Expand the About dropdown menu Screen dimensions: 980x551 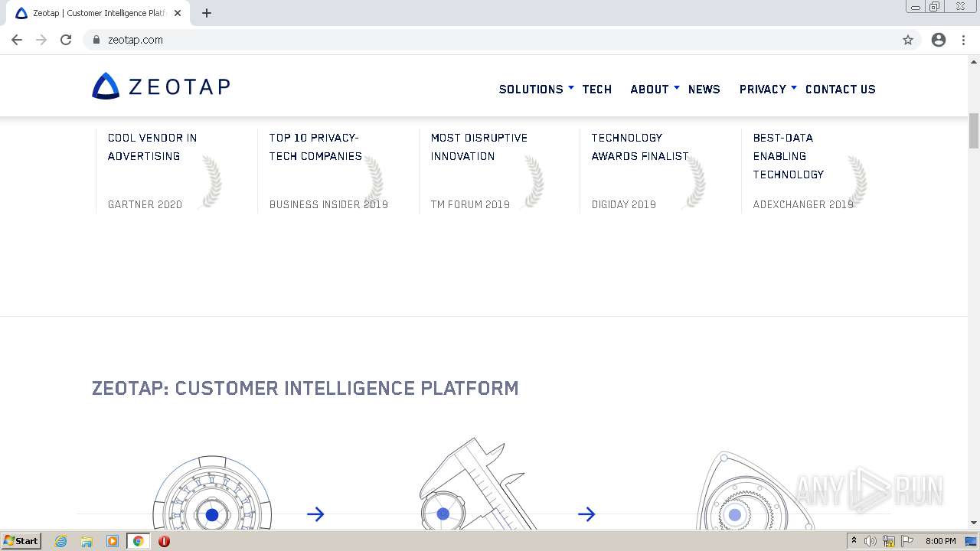[655, 90]
